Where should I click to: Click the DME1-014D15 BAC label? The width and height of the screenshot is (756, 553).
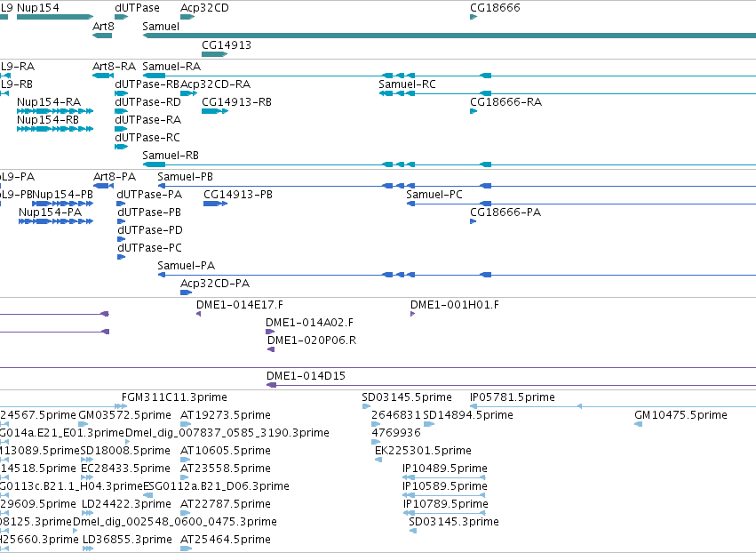306,376
